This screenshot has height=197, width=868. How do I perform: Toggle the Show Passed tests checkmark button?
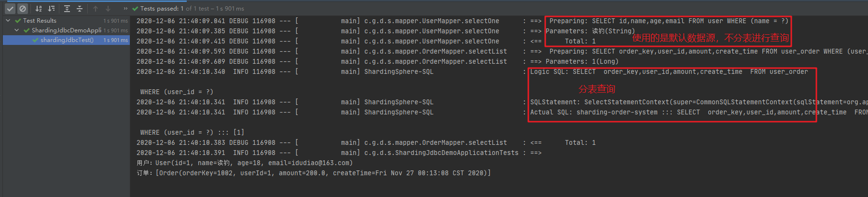click(x=10, y=9)
